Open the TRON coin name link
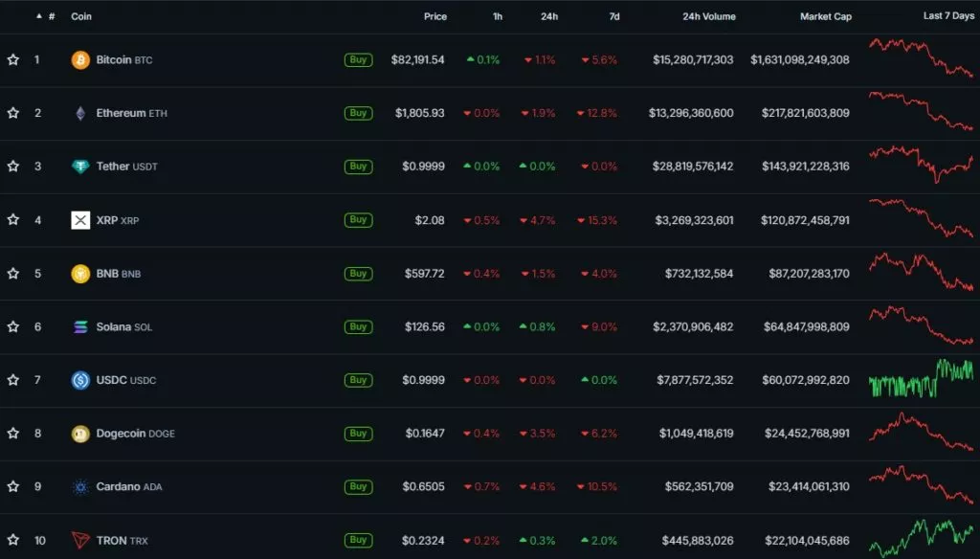Screen dimensions: 980x559 click(111, 541)
